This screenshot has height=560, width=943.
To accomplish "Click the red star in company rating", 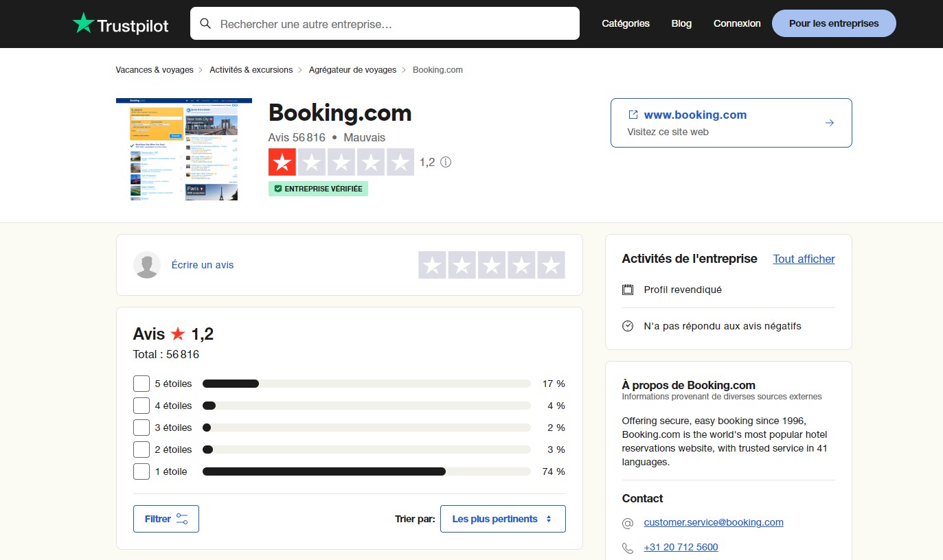I will coord(282,162).
